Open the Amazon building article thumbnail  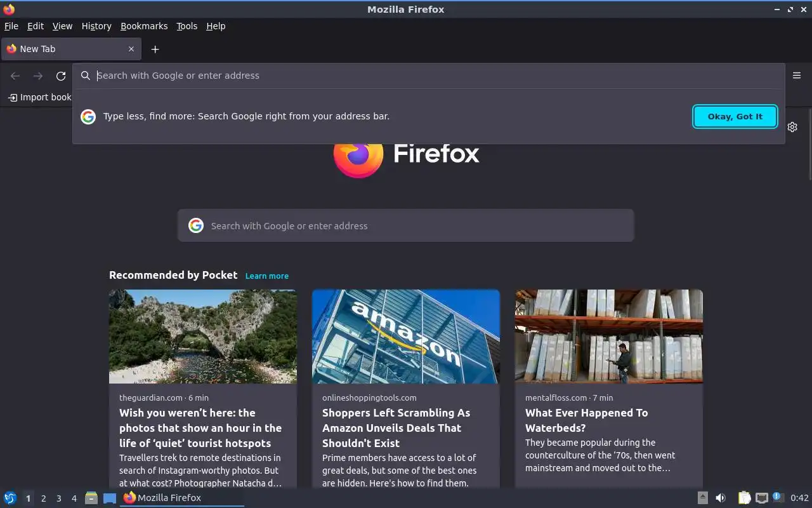point(406,337)
